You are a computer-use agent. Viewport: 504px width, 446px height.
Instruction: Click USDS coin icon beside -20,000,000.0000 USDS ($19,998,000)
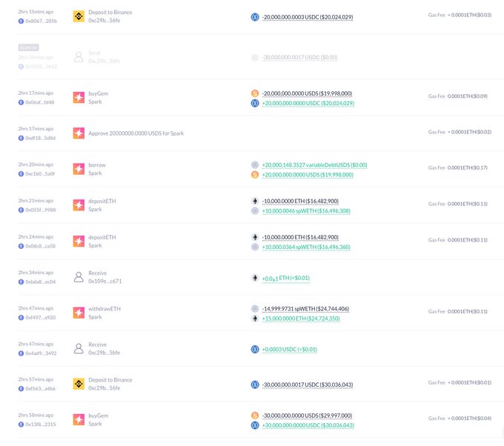[255, 93]
